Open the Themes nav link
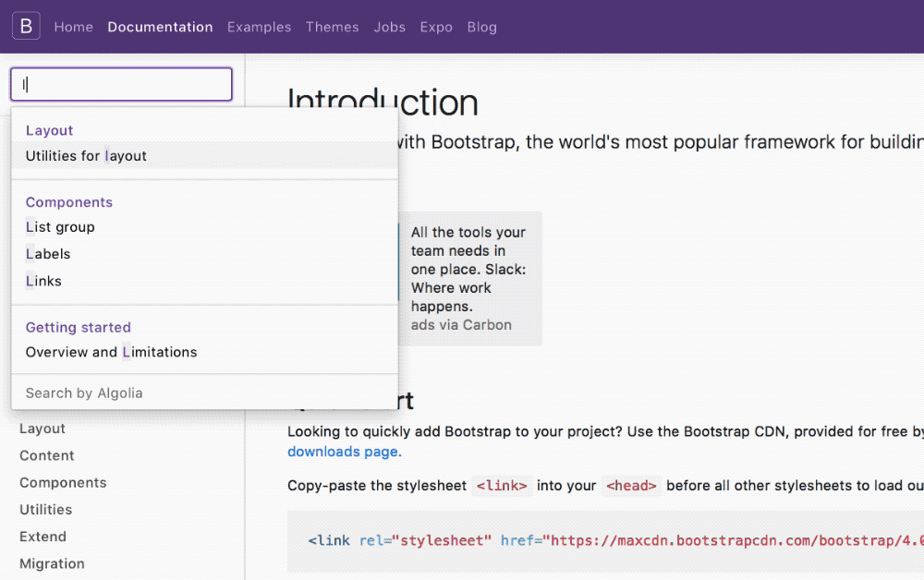This screenshot has width=924, height=580. point(333,27)
